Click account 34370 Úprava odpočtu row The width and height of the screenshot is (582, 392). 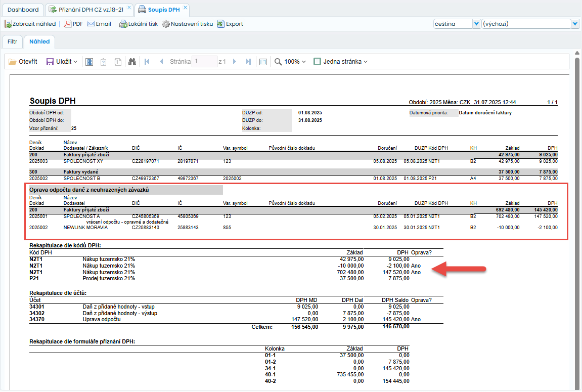236,320
